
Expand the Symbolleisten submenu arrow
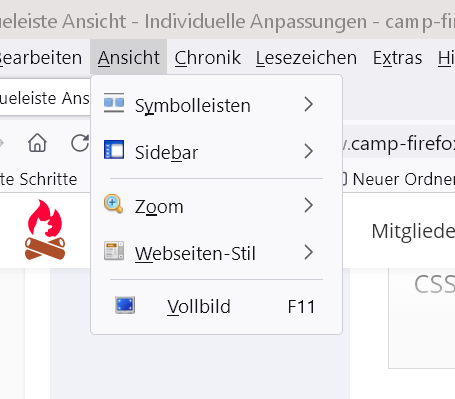(x=309, y=104)
